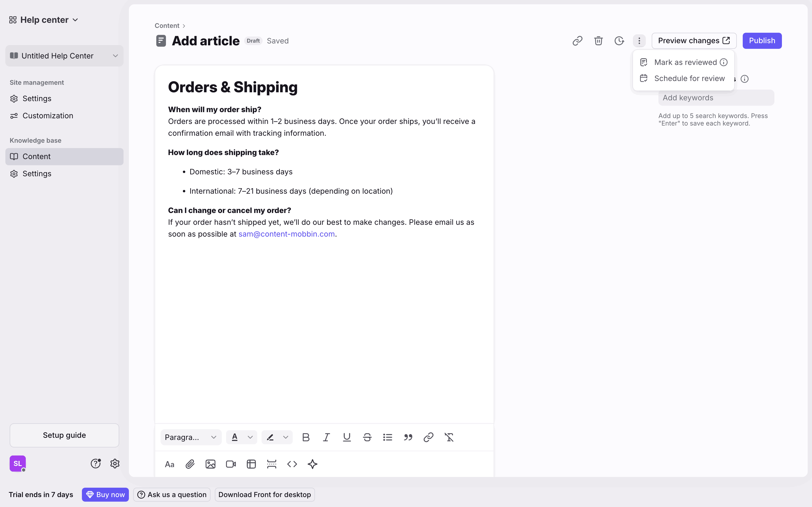Publish the article
The height and width of the screenshot is (507, 812).
(x=762, y=41)
